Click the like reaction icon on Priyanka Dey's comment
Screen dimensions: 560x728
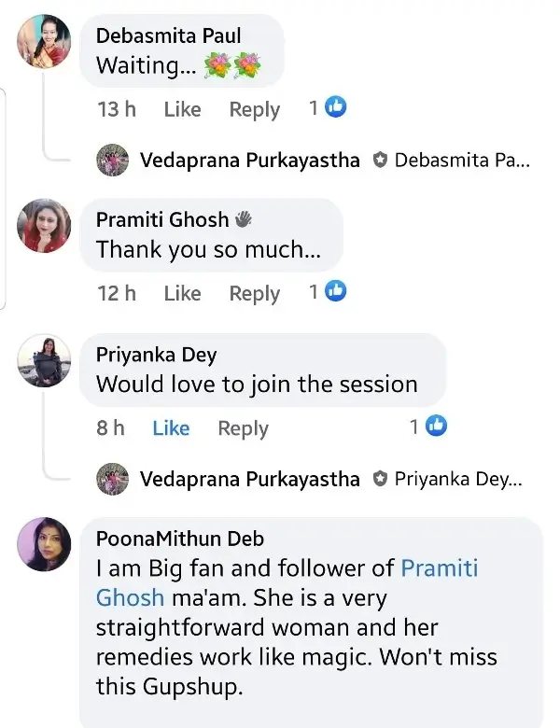436,427
